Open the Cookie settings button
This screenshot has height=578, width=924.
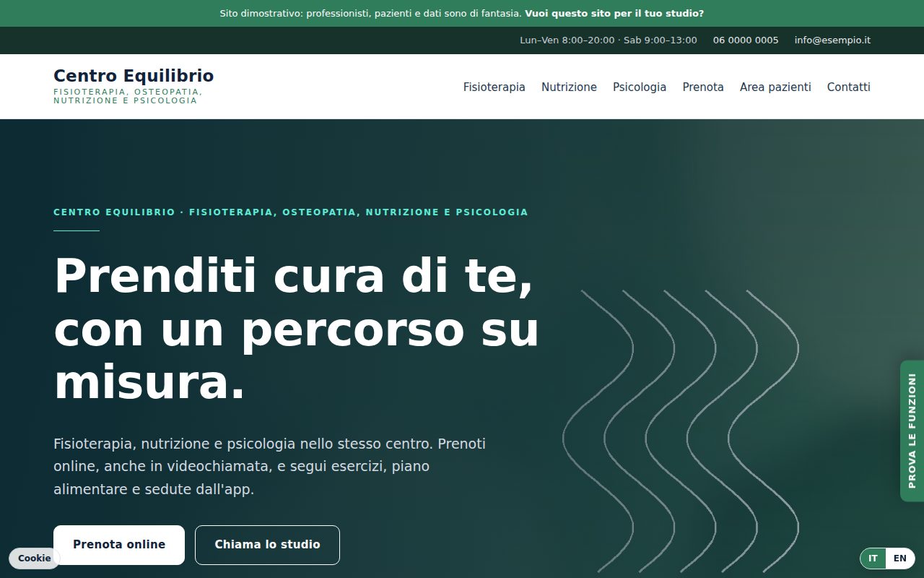pyautogui.click(x=35, y=558)
